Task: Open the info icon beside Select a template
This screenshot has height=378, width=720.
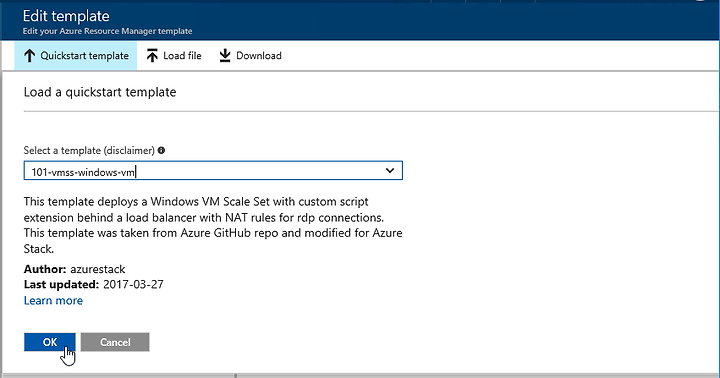Action: 161,150
